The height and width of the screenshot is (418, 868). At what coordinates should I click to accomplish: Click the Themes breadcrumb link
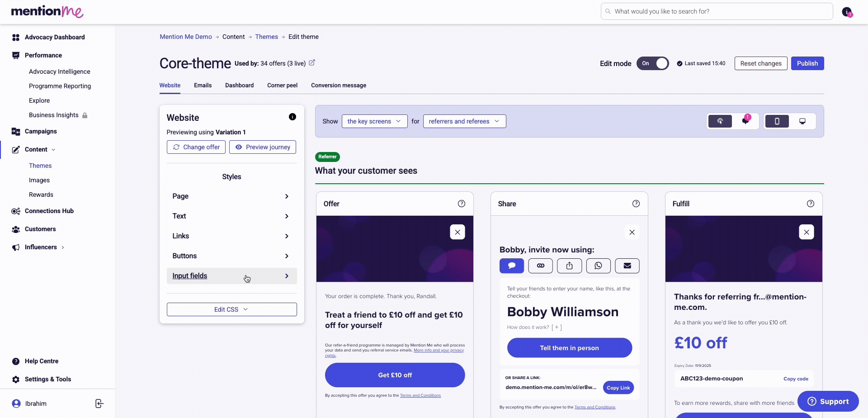[x=266, y=37]
